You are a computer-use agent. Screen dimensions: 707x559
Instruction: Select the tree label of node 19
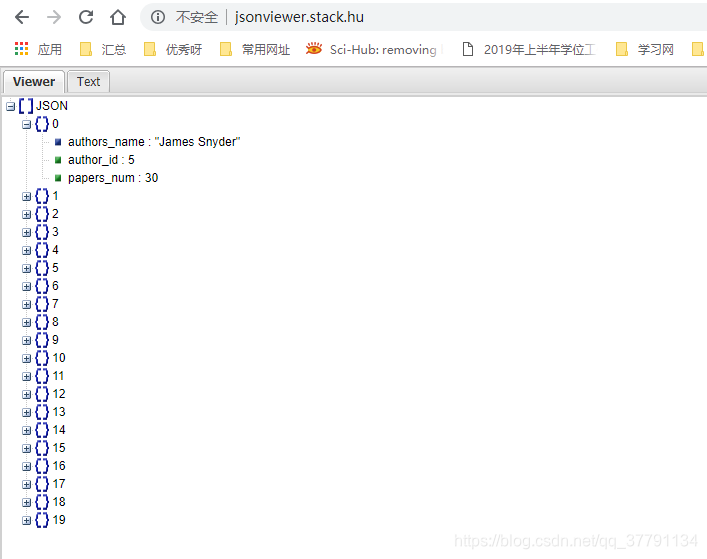pyautogui.click(x=59, y=520)
